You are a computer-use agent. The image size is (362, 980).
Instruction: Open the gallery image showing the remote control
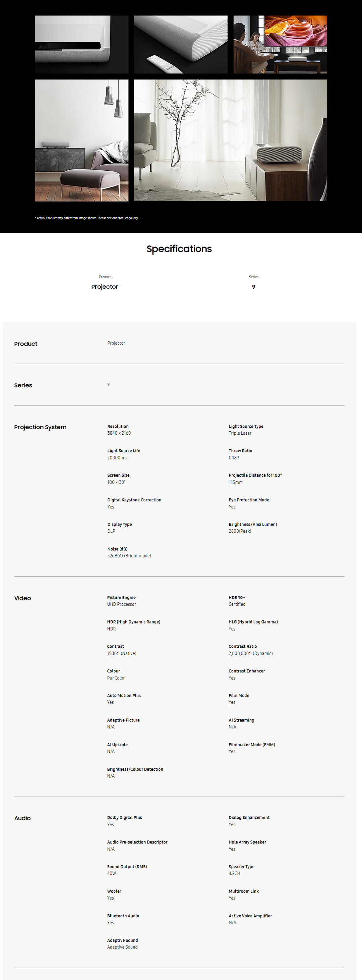pos(180,45)
